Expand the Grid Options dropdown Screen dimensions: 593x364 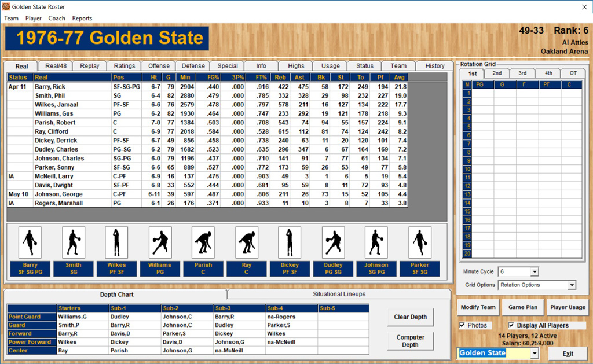point(572,285)
